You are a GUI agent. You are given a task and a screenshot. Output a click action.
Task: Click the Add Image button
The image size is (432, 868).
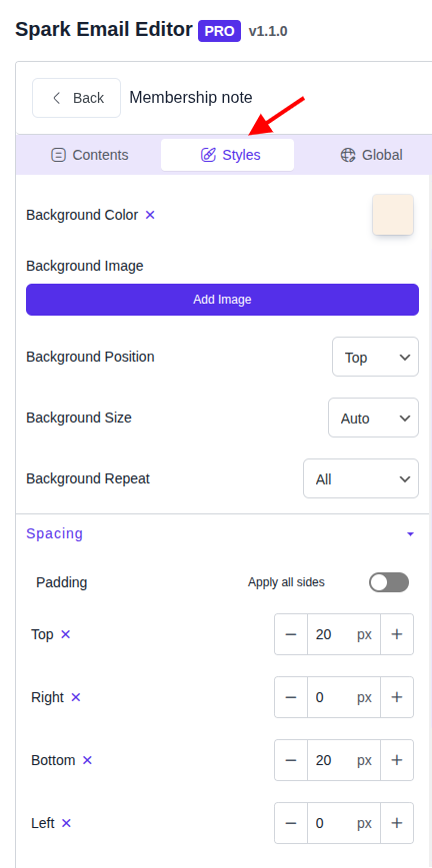[x=222, y=300]
